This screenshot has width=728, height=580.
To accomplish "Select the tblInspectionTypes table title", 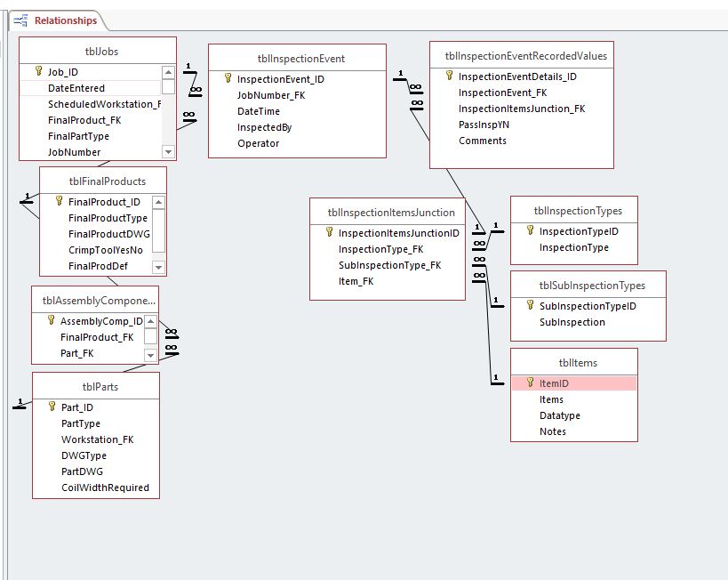I will tap(578, 211).
